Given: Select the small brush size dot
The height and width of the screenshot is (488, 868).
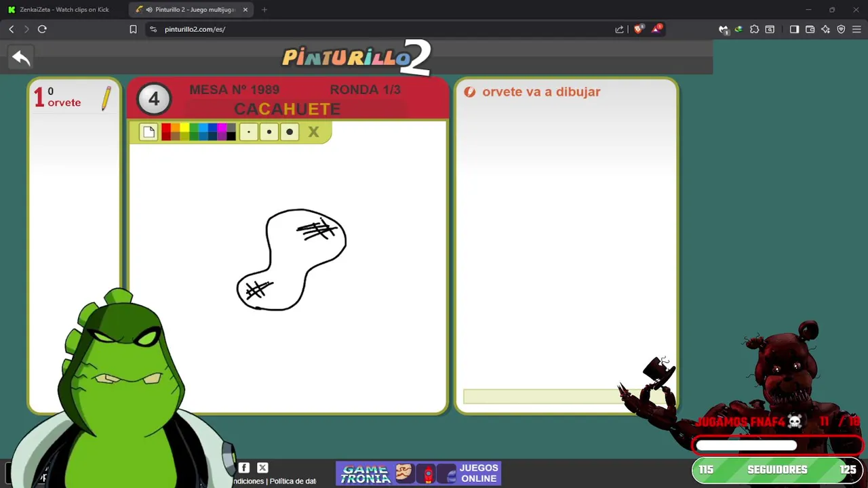Looking at the screenshot, I should [249, 132].
